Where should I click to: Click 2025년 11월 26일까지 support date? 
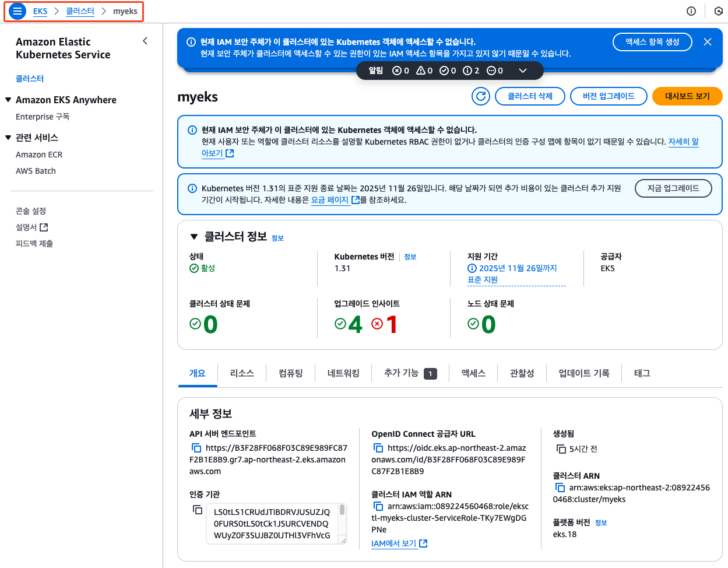pos(512,268)
